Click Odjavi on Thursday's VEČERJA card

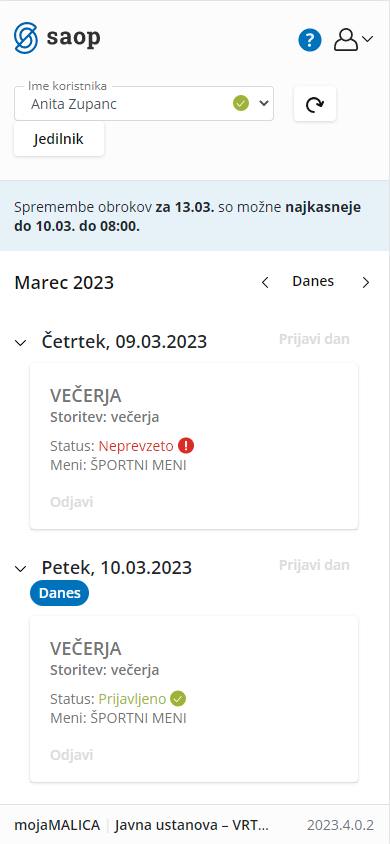(72, 502)
